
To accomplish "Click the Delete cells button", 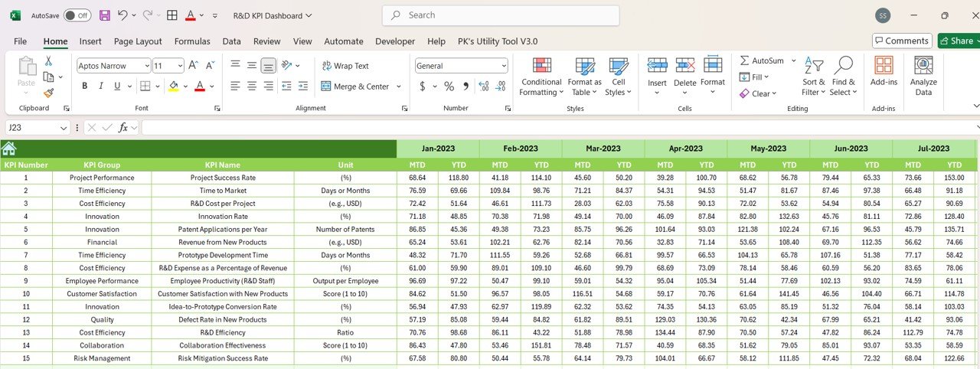I will pyautogui.click(x=684, y=76).
